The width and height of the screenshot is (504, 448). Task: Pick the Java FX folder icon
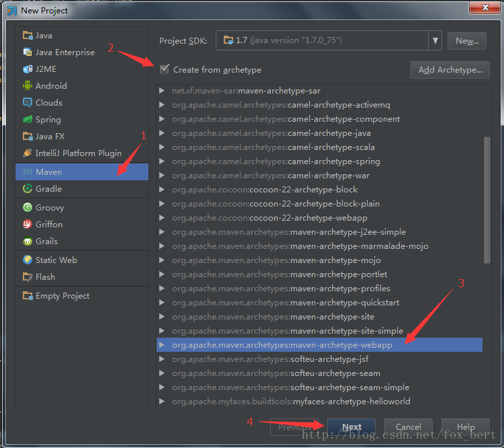click(x=28, y=137)
